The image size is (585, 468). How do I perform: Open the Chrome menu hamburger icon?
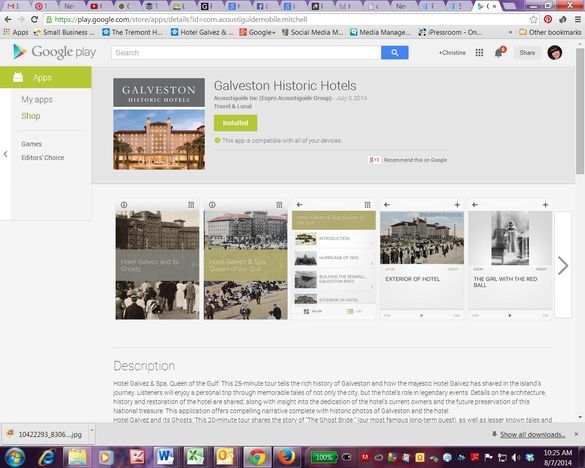coord(577,19)
